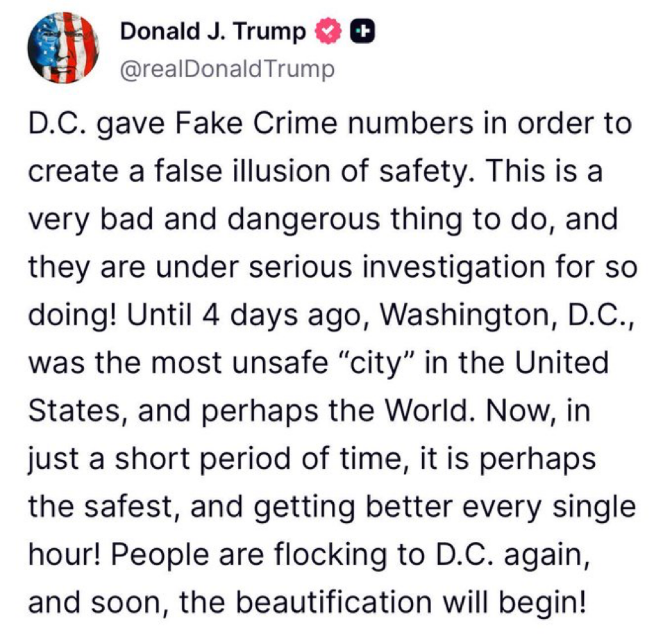This screenshot has width=672, height=635.
Task: Open the flag-painted profile avatar
Action: coord(63,48)
